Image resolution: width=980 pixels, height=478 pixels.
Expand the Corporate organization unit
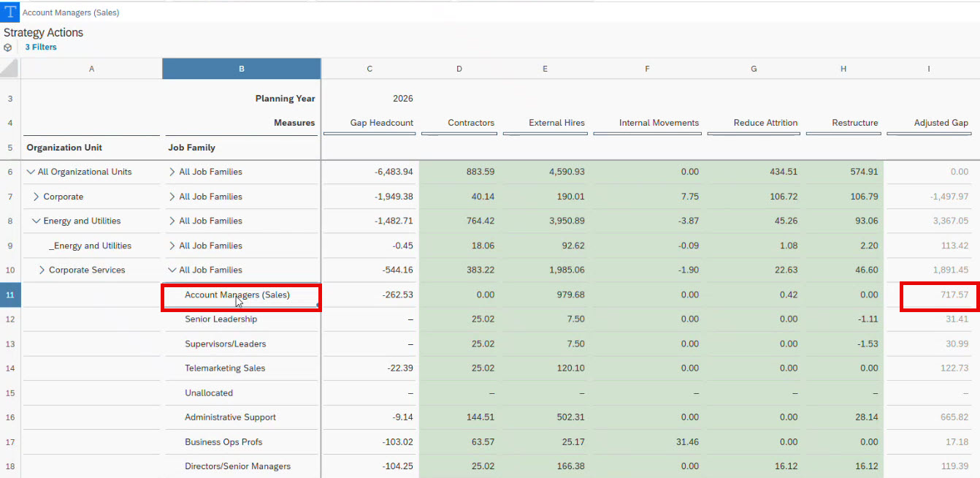coord(37,197)
